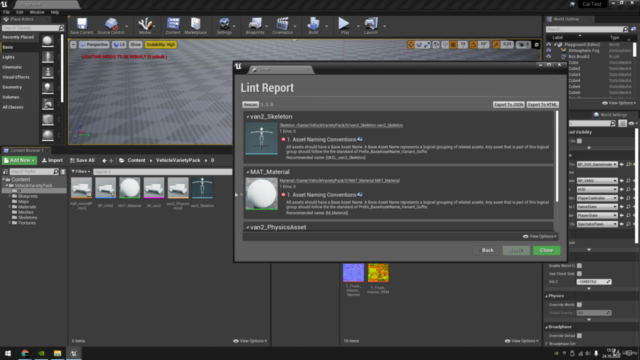Toggle rotation snapping in the viewport toolbar
Image resolution: width=640 pixels, height=360 pixels.
click(473, 44)
